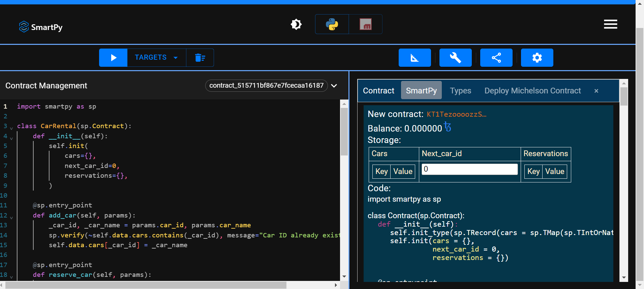Share the contract via share icon
This screenshot has height=289, width=644.
tap(496, 58)
